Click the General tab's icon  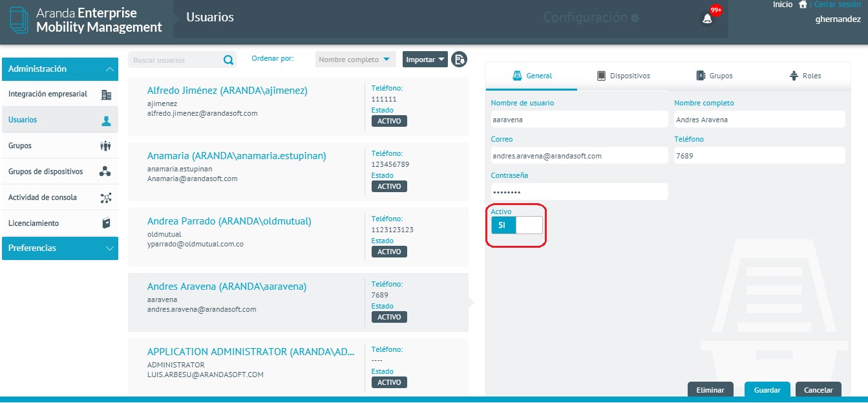517,76
